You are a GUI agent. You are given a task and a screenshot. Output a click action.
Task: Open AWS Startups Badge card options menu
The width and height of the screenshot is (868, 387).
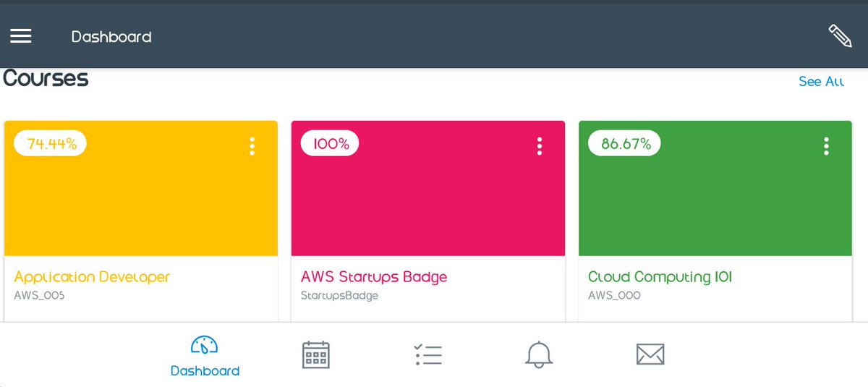click(x=540, y=146)
